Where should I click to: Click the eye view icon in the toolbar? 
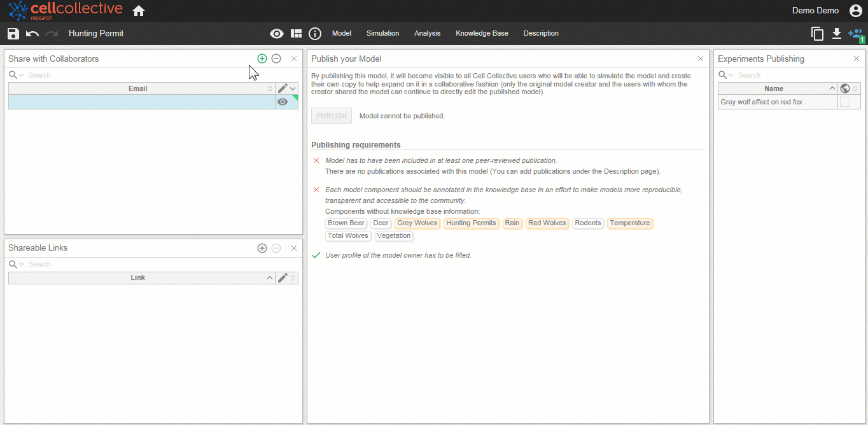tap(277, 34)
